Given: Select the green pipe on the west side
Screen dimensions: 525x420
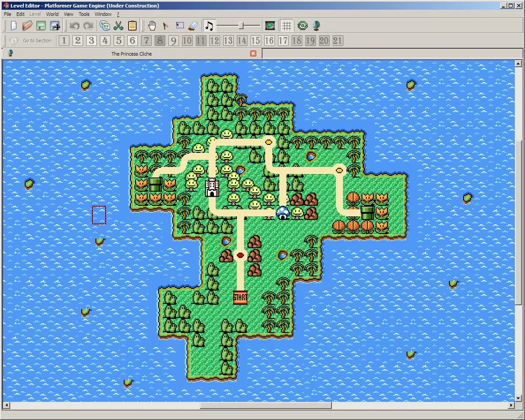Looking at the screenshot, I should click(156, 185).
